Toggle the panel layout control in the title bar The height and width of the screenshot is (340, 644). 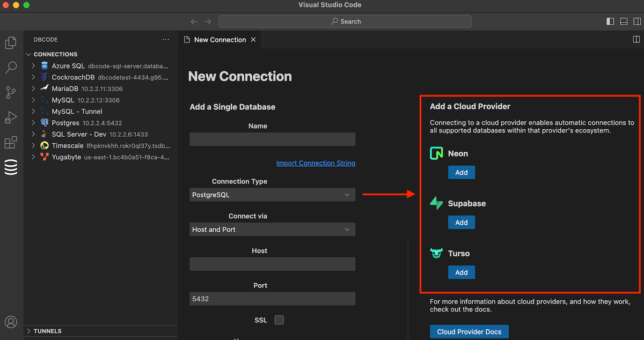point(623,21)
